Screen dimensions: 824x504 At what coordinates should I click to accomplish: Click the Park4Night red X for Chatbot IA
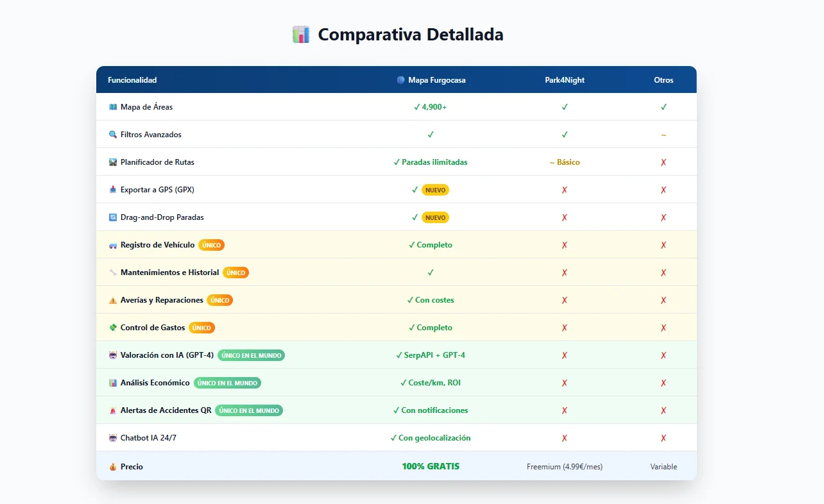(564, 438)
